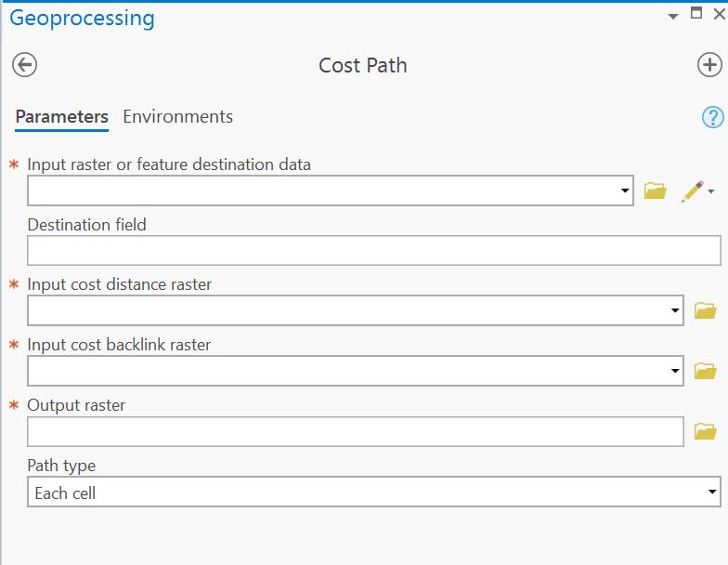This screenshot has height=565, width=728.
Task: Open the help question mark icon
Action: pos(712,117)
